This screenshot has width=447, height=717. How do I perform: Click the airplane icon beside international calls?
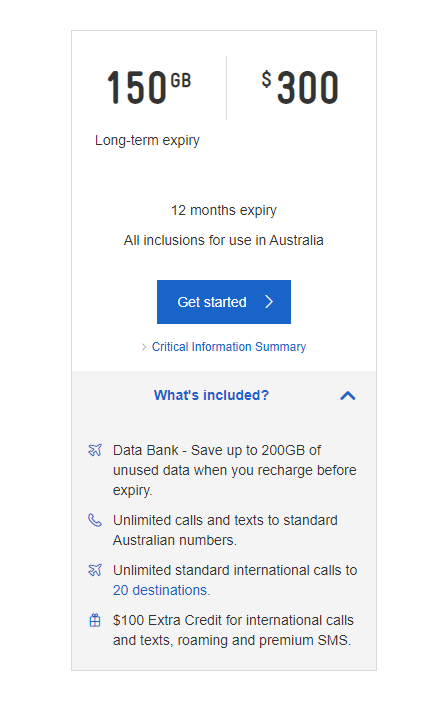click(x=95, y=570)
